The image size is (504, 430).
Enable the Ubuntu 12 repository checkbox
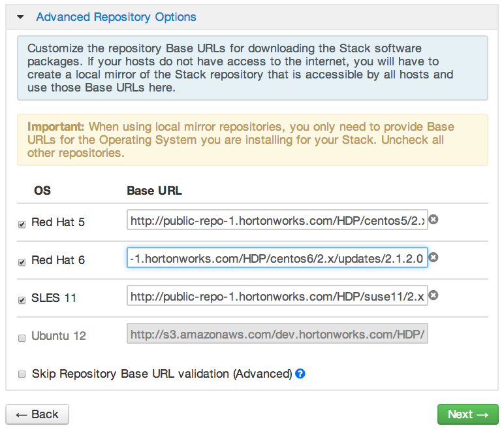pos(22,337)
